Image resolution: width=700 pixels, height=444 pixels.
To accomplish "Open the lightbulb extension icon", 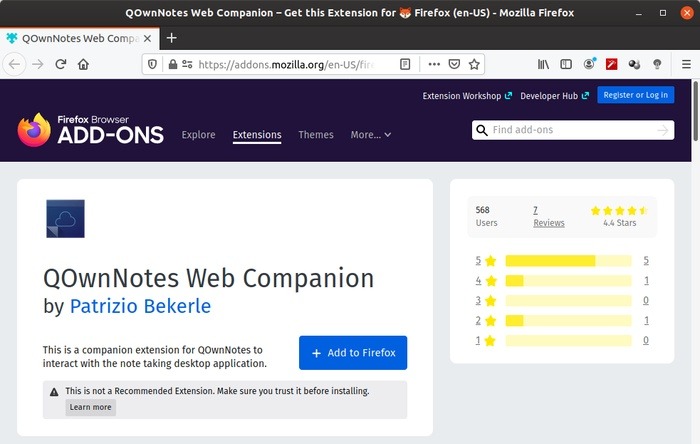I will (657, 64).
